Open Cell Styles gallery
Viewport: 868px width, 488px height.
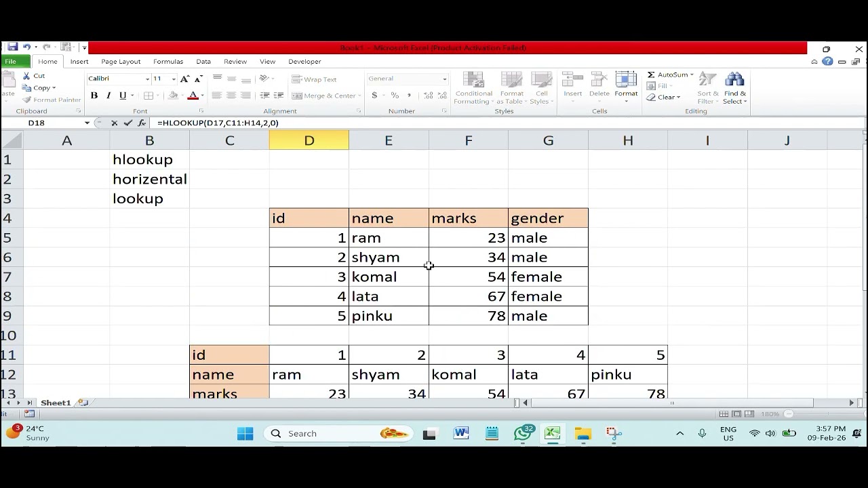pos(541,89)
